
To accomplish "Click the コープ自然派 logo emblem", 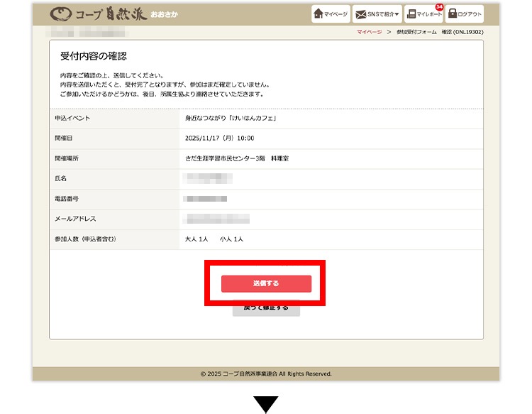I will (61, 14).
